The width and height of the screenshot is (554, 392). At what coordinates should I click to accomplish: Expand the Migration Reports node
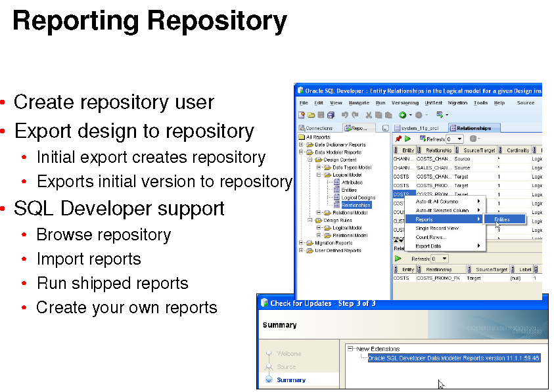[x=302, y=243]
